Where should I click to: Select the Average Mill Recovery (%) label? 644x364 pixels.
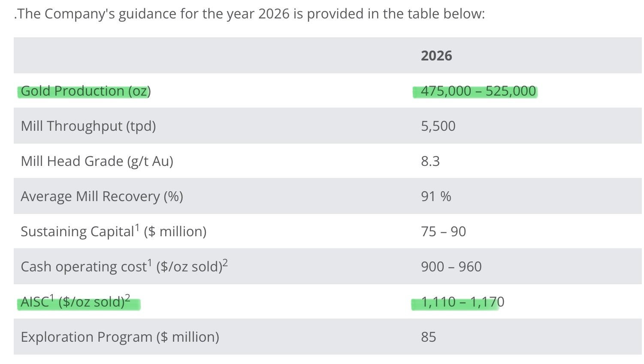(102, 196)
